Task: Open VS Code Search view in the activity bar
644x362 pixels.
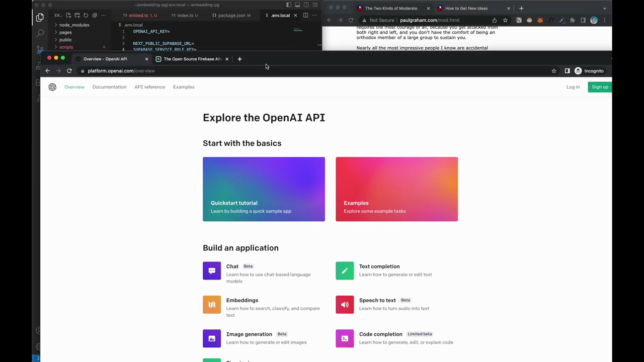Action: [40, 34]
